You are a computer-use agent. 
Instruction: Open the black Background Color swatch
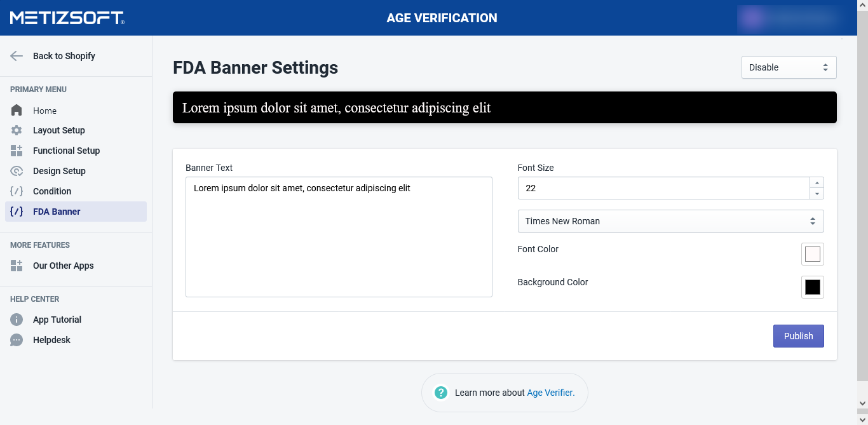(812, 287)
